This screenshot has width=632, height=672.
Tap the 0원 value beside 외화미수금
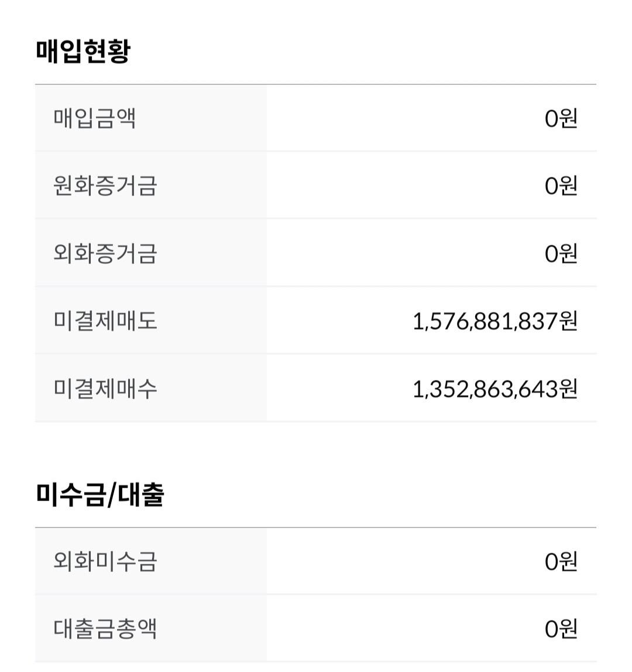(x=561, y=562)
